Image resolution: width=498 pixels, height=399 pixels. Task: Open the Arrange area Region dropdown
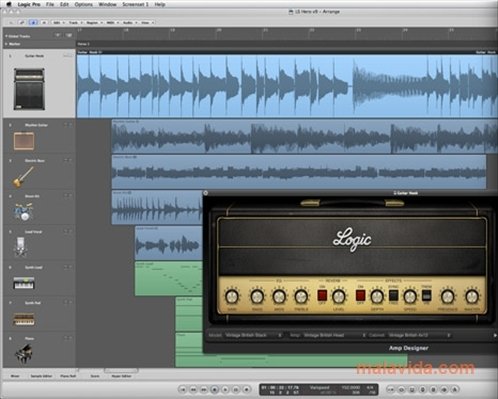pos(94,23)
